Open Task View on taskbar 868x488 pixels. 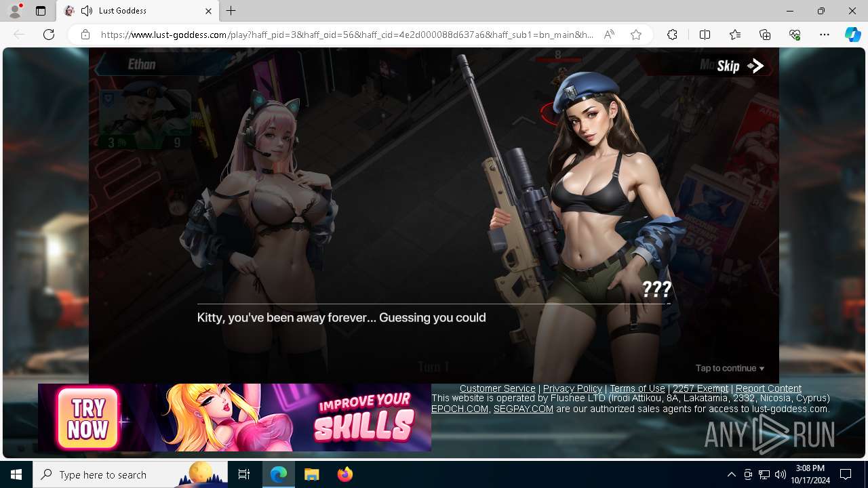(x=244, y=474)
